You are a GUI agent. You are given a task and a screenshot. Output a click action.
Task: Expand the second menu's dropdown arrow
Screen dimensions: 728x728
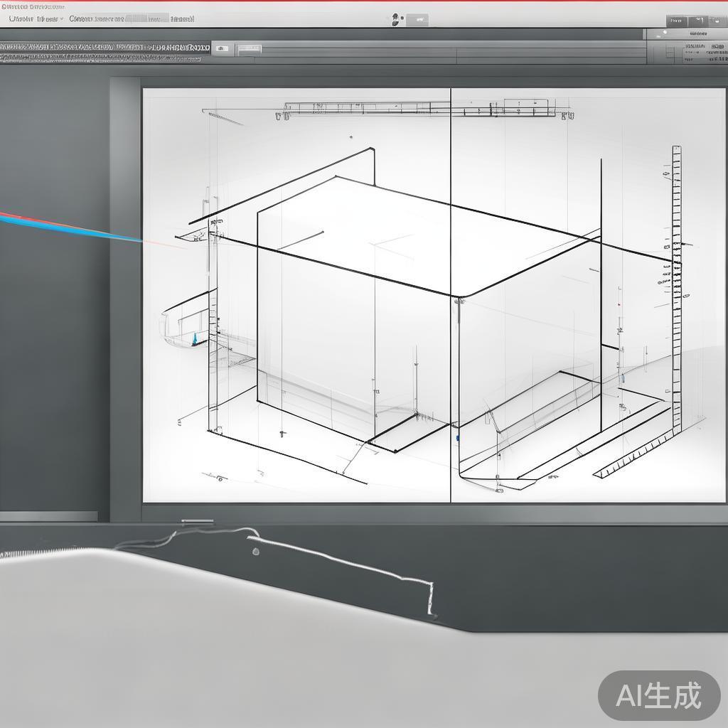61,19
